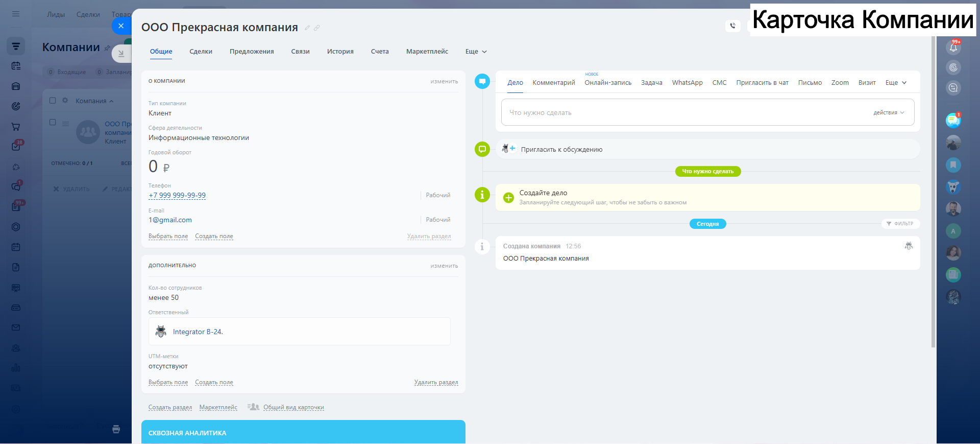Click the phone call icon in header
Viewport: 980px width, 444px height.
[732, 26]
